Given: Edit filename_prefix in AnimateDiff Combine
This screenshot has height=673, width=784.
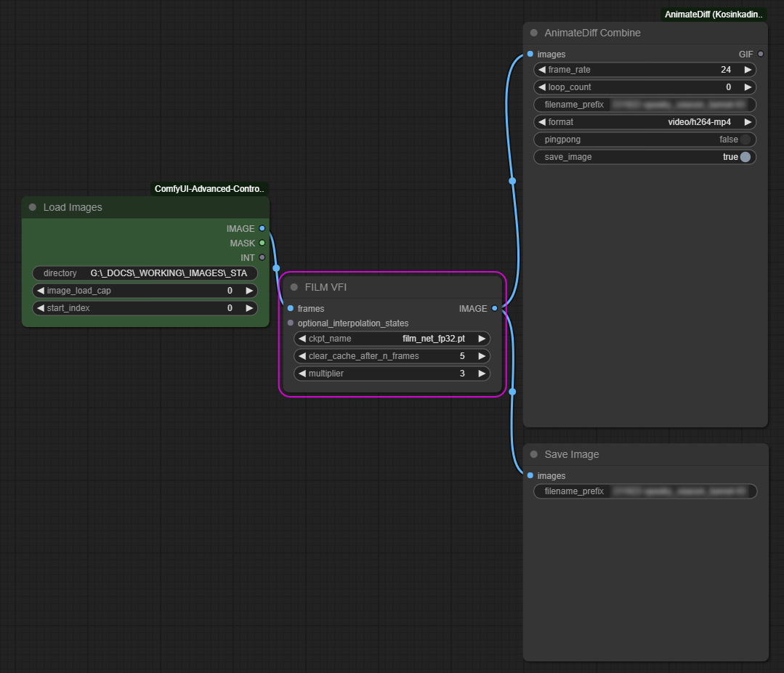Looking at the screenshot, I should point(645,105).
